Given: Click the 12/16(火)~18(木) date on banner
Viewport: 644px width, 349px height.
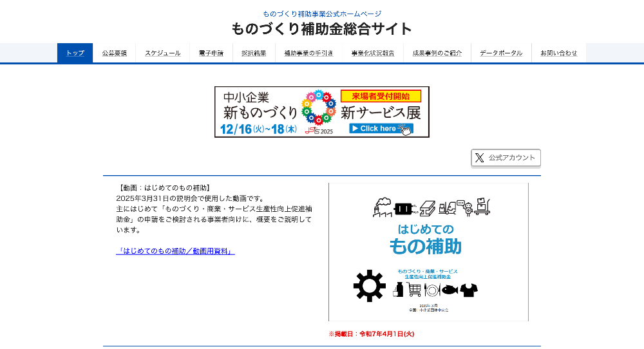Looking at the screenshot, I should [x=258, y=129].
